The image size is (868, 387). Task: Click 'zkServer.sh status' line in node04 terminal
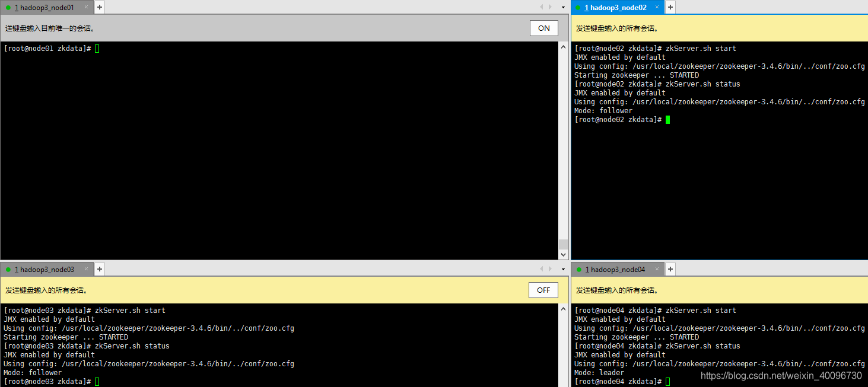tap(657, 346)
